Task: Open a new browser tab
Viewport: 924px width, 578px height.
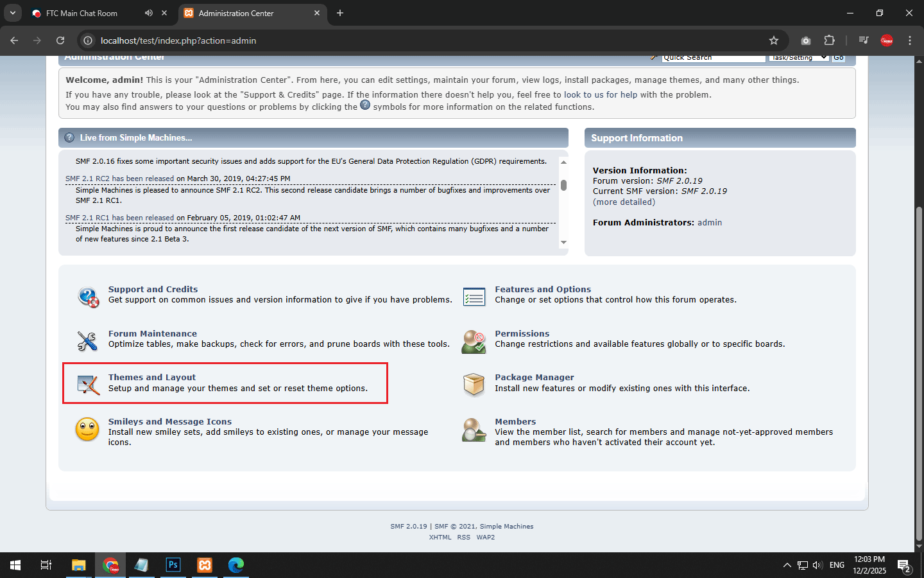Action: pyautogui.click(x=340, y=13)
